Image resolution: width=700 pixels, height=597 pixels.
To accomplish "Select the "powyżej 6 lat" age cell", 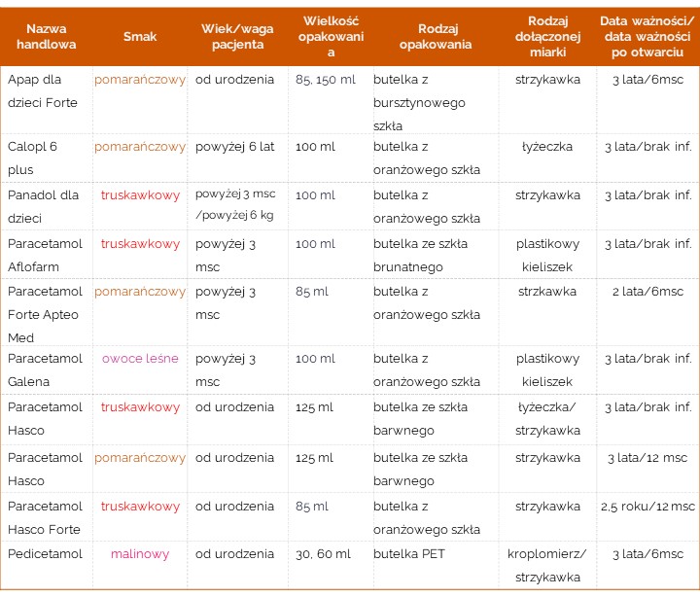I will (x=235, y=147).
